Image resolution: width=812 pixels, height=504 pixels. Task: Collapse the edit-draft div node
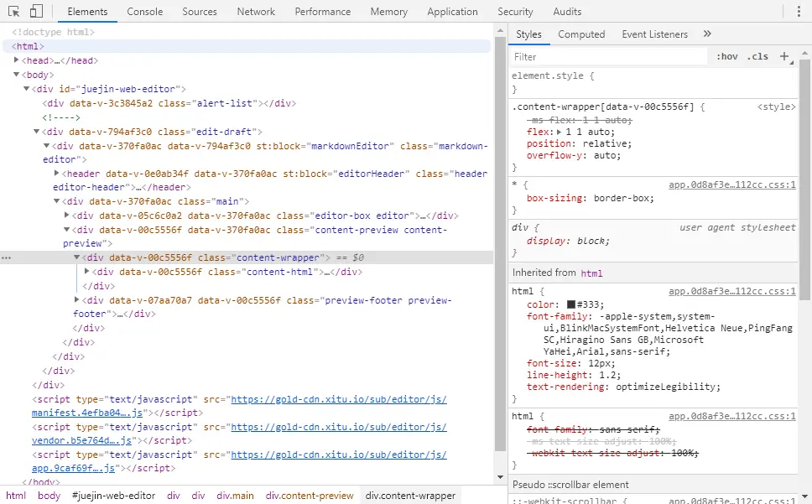(x=36, y=132)
